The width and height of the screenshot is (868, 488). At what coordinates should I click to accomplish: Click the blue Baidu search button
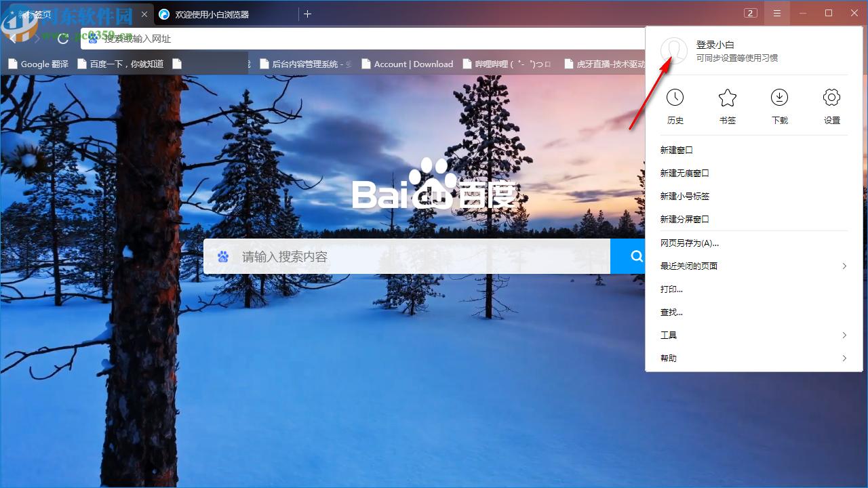pyautogui.click(x=628, y=256)
